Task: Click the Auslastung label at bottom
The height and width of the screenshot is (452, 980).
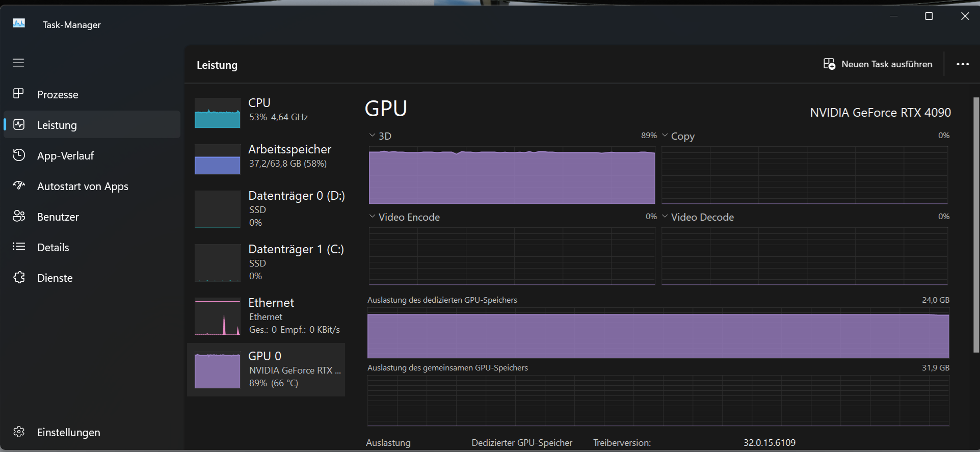Action: pos(388,442)
